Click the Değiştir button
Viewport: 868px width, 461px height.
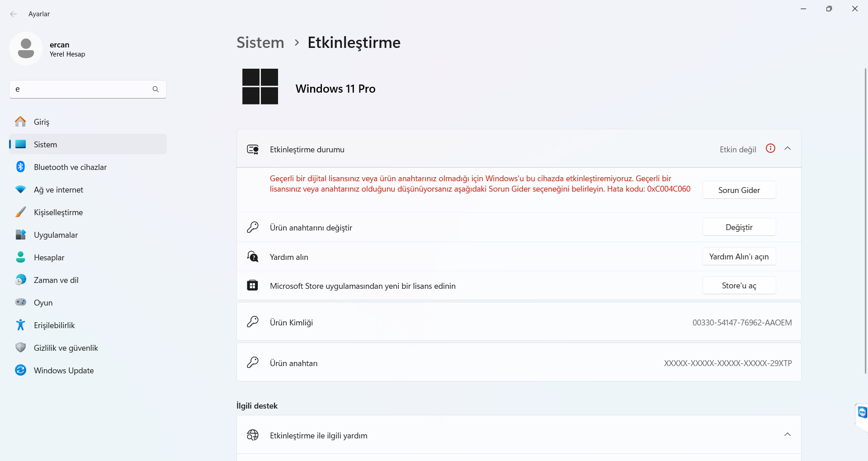[739, 227]
